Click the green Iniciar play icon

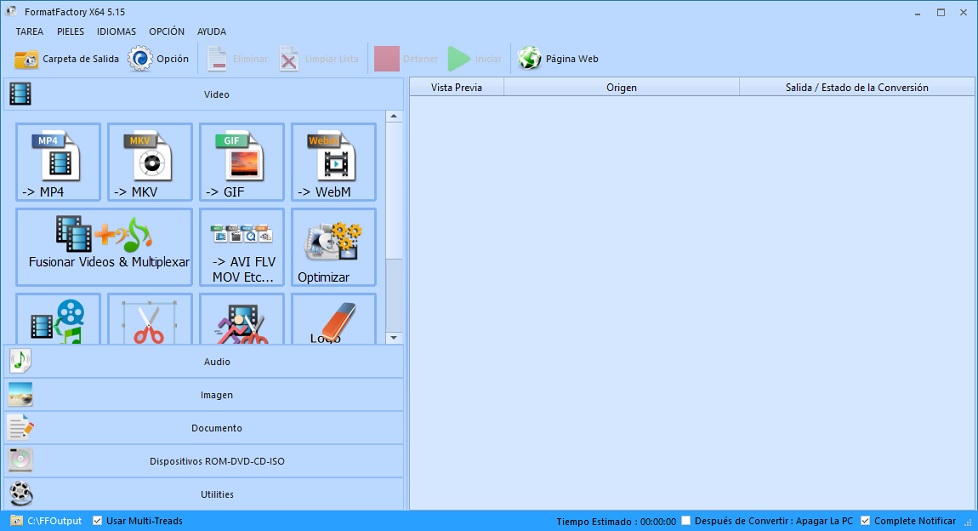point(459,59)
